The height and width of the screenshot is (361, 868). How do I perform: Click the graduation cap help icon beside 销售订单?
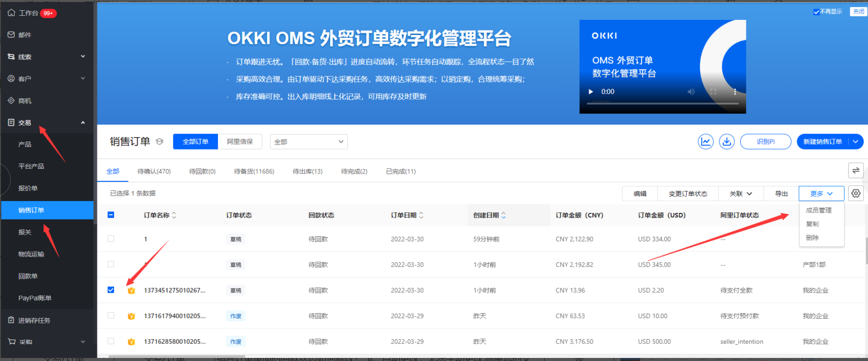pyautogui.click(x=159, y=142)
